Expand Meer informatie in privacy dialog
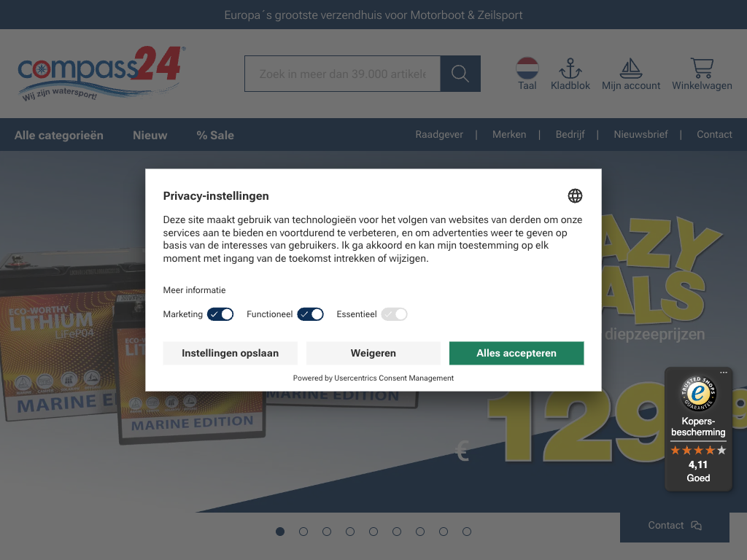 194,290
